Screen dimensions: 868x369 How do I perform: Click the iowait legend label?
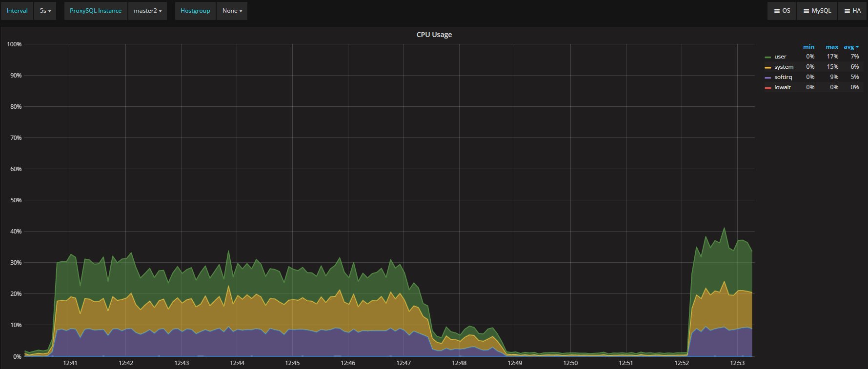click(782, 87)
